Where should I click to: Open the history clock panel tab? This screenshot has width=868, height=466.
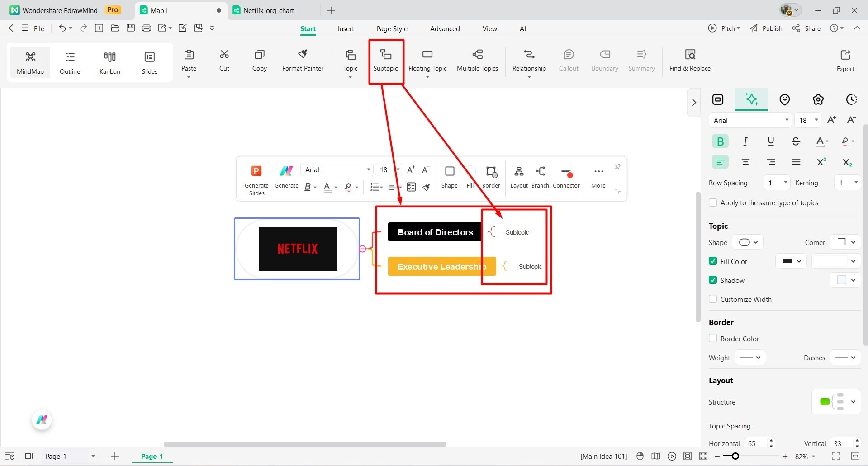pyautogui.click(x=851, y=99)
